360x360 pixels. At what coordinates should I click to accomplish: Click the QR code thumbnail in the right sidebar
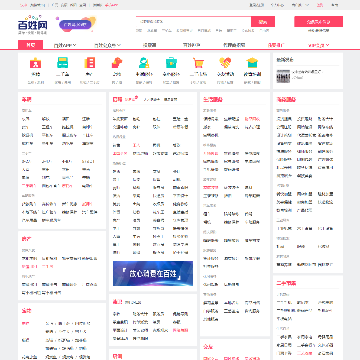(283, 76)
